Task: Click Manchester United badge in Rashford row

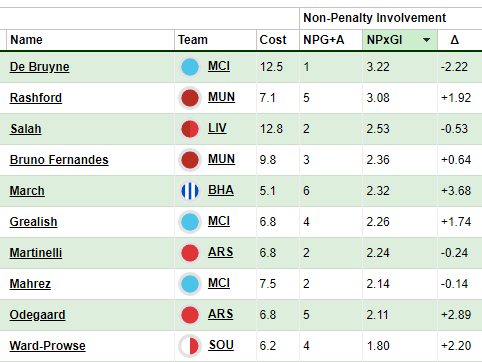Action: [x=190, y=98]
